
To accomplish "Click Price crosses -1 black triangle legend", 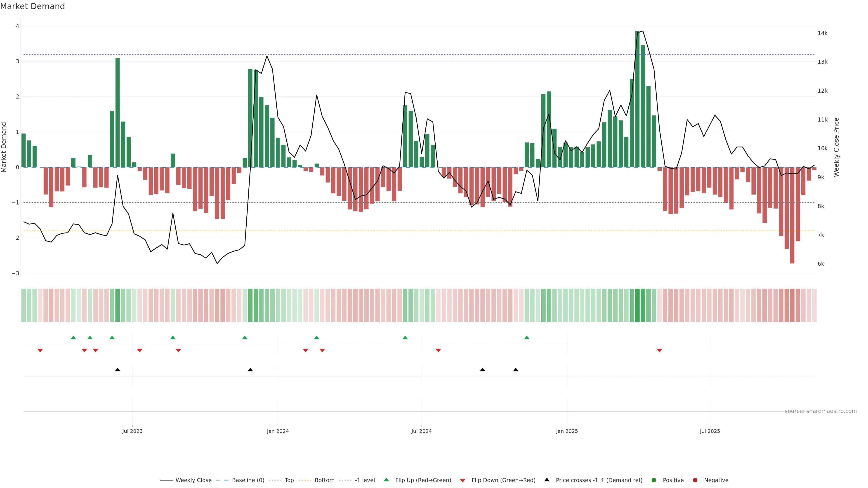I will tap(547, 480).
